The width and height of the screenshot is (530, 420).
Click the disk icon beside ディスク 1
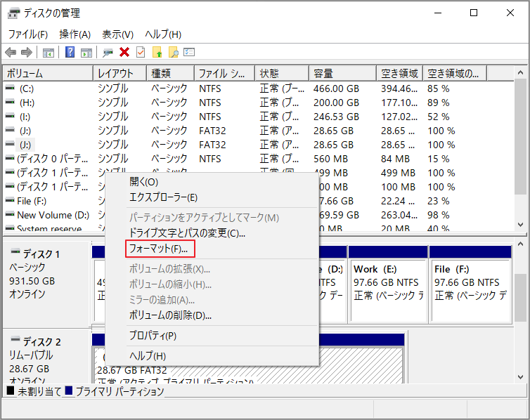[x=15, y=251]
